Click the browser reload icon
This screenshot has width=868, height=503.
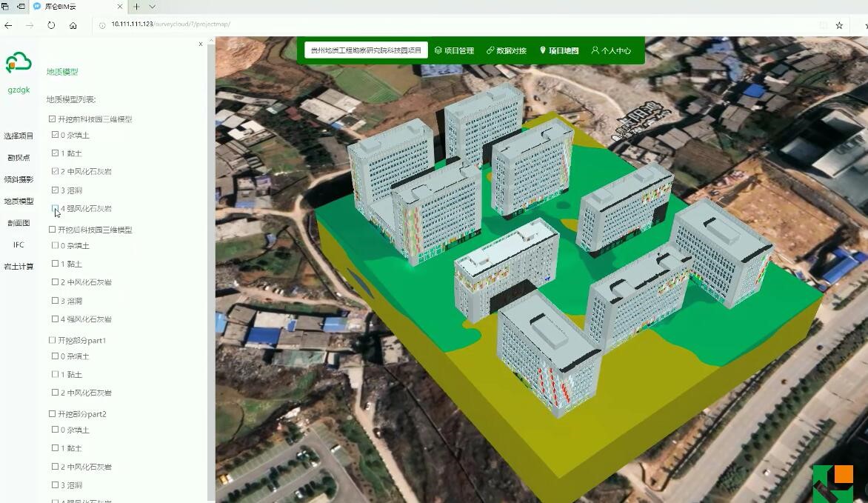(51, 25)
